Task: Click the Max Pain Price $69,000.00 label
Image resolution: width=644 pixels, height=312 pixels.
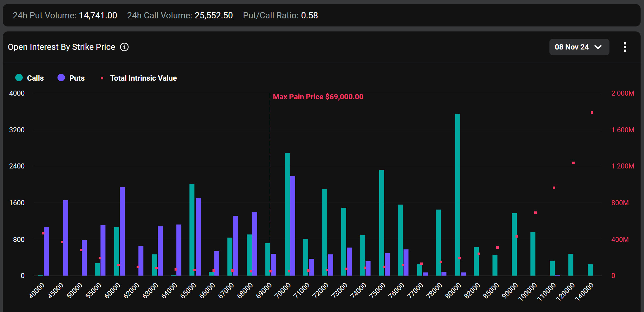Action: click(318, 97)
